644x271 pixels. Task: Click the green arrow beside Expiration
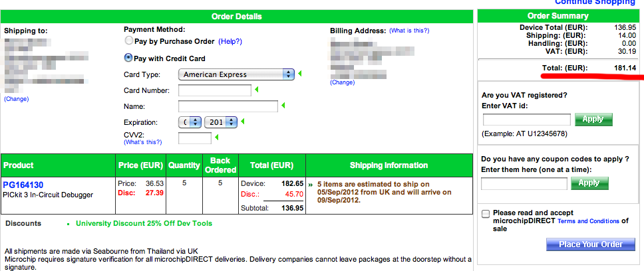[x=243, y=122]
